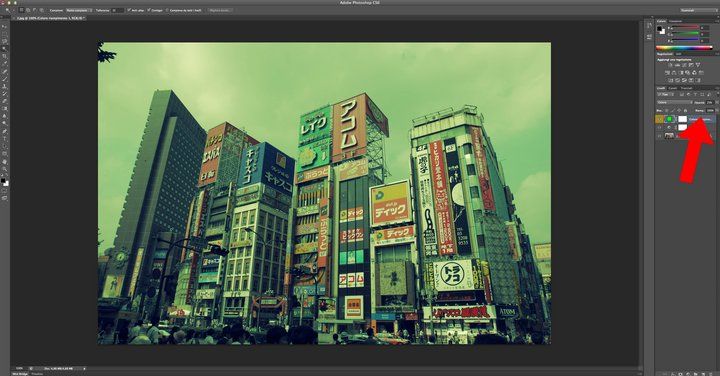This screenshot has height=376, width=720.
Task: Select the open document tab
Action: (x=51, y=18)
